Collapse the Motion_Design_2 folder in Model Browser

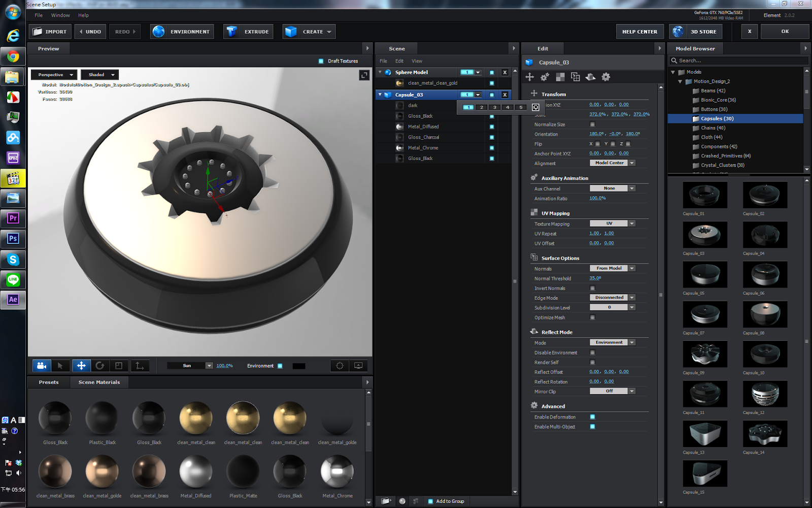coord(680,81)
